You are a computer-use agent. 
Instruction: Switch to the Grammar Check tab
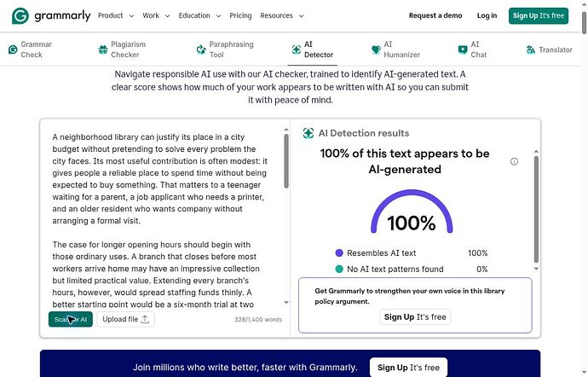coord(30,49)
